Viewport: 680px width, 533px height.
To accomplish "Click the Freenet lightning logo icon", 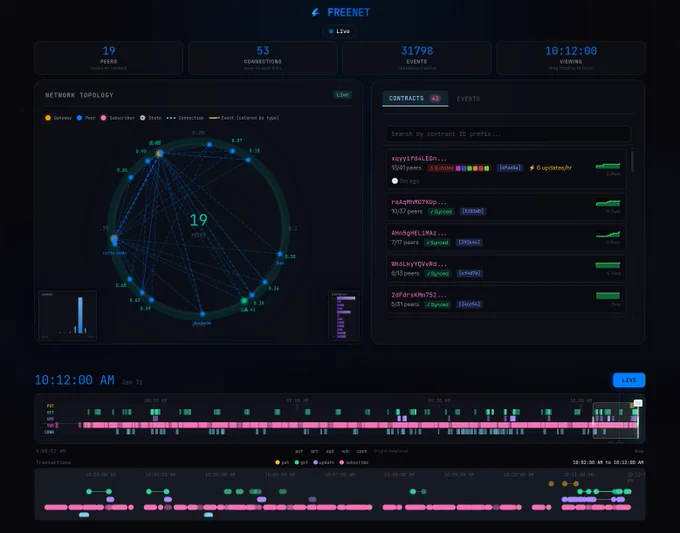I will tap(316, 13).
